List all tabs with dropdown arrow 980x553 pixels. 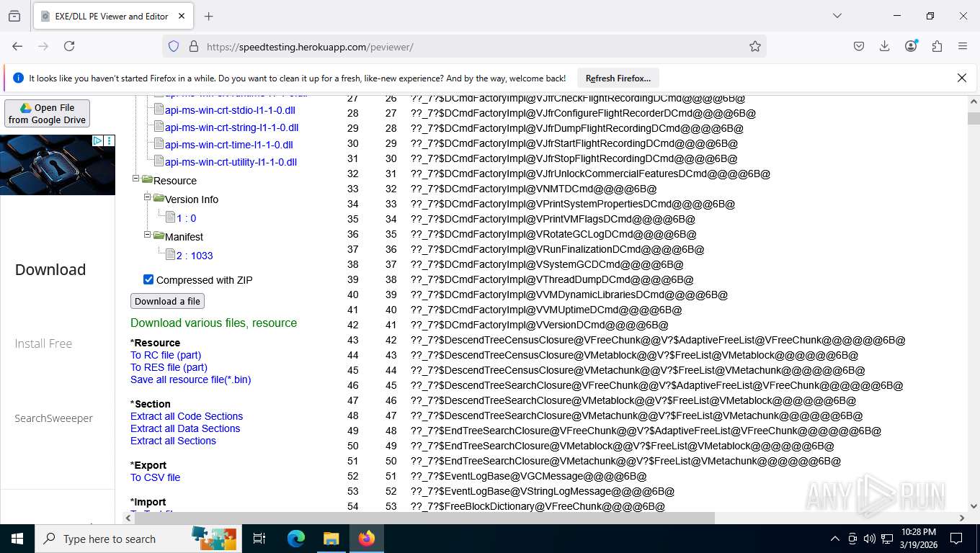[837, 16]
